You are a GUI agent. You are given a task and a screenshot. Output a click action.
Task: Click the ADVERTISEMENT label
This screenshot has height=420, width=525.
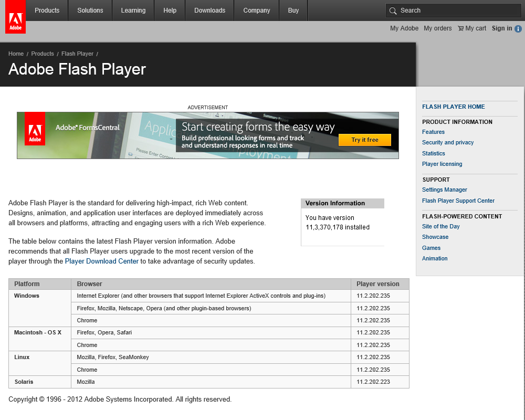[x=207, y=108]
